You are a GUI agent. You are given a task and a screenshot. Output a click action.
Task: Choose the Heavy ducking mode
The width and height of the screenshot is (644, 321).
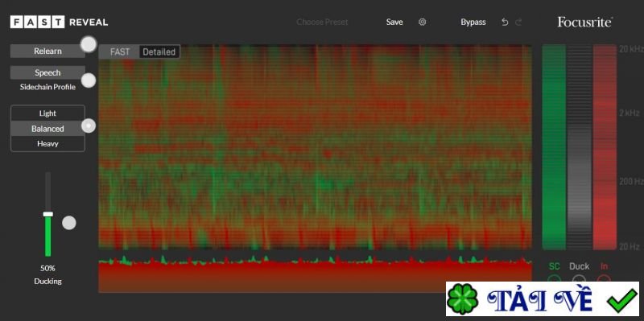47,144
